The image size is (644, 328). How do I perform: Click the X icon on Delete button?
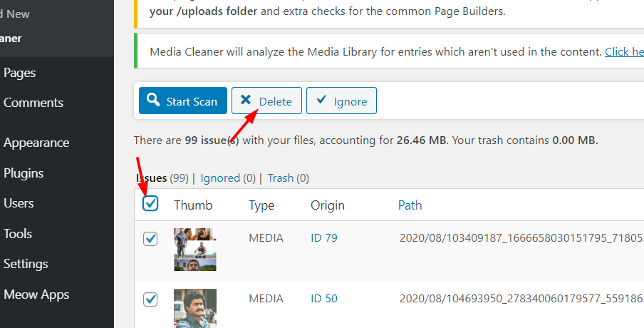point(246,99)
